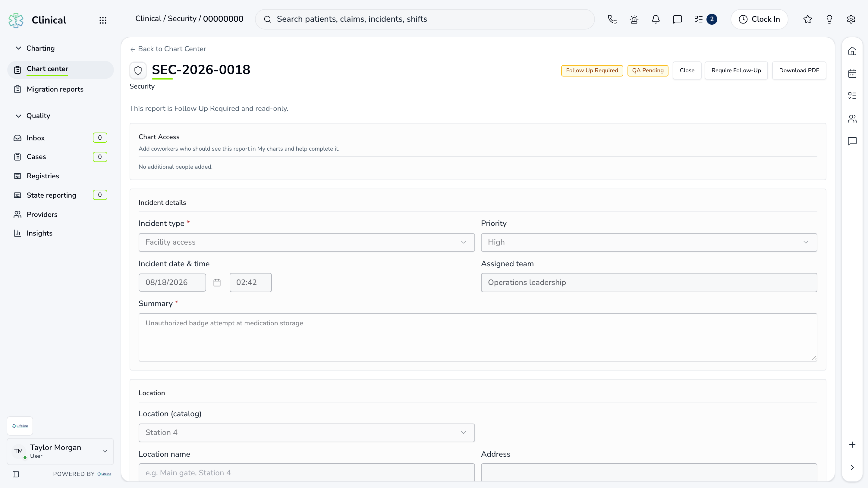
Task: Open Providers page
Action: [x=60, y=214]
